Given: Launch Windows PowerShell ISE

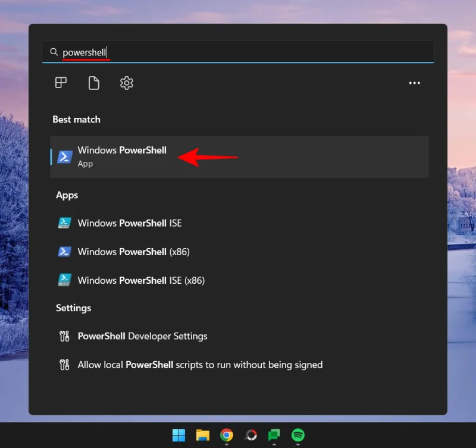Looking at the screenshot, I should (x=129, y=223).
